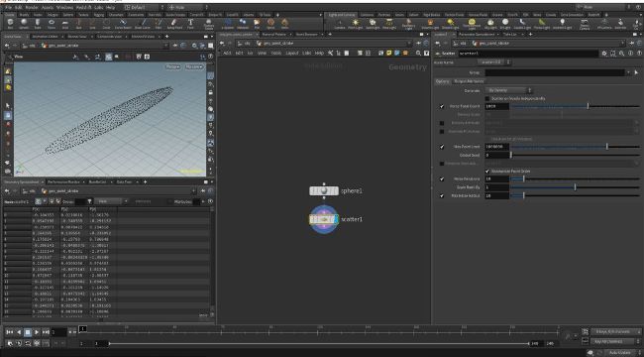644x357 pixels.
Task: Add a Spot Light from the shelf
Action: click(x=373, y=24)
